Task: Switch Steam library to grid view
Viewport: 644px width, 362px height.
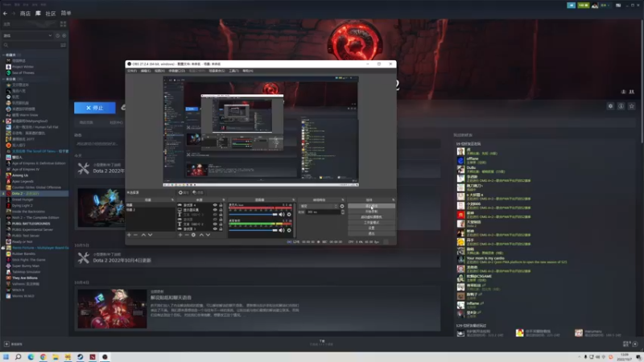Action: [x=63, y=24]
